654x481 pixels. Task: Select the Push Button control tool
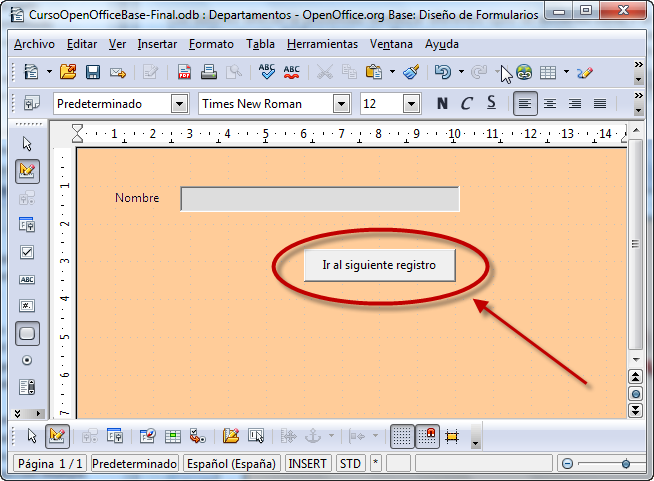coord(28,333)
